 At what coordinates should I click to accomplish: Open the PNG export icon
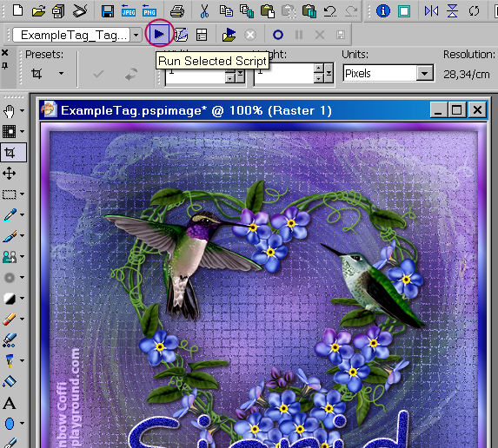pyautogui.click(x=149, y=11)
